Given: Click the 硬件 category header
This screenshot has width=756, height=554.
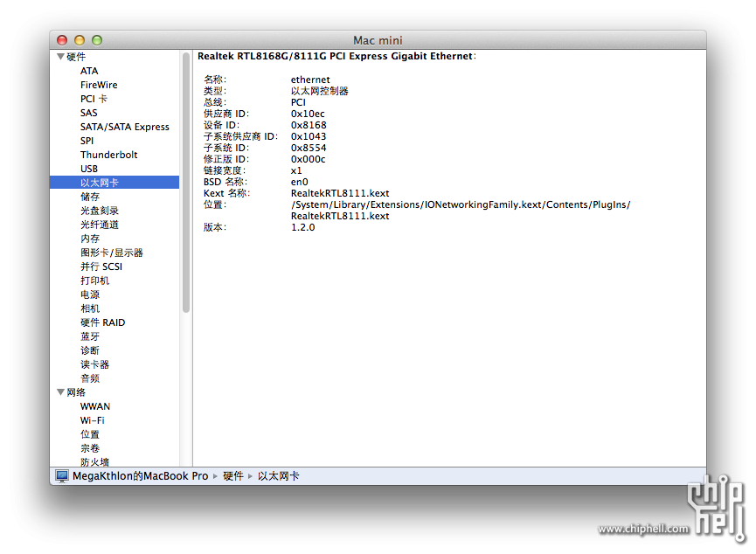Looking at the screenshot, I should click(76, 57).
